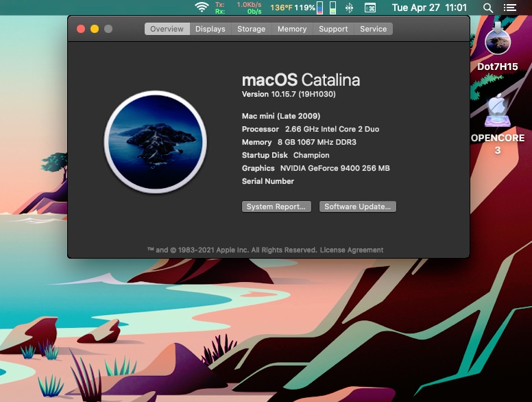
Task: Click the 136°F temperature readout
Action: click(281, 8)
